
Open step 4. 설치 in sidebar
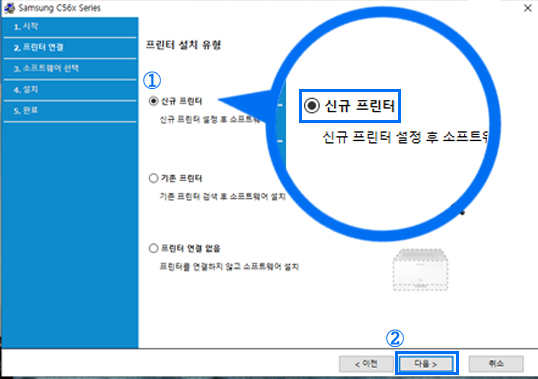click(x=70, y=90)
